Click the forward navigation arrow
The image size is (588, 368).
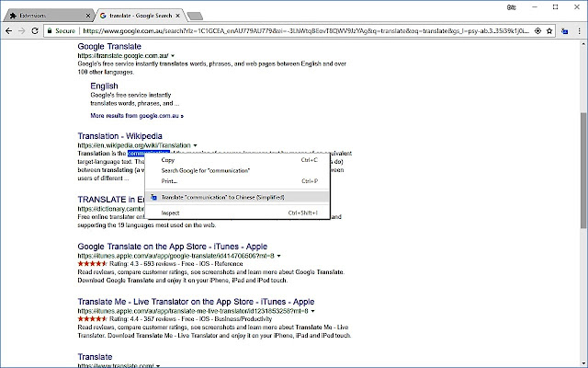(22, 31)
